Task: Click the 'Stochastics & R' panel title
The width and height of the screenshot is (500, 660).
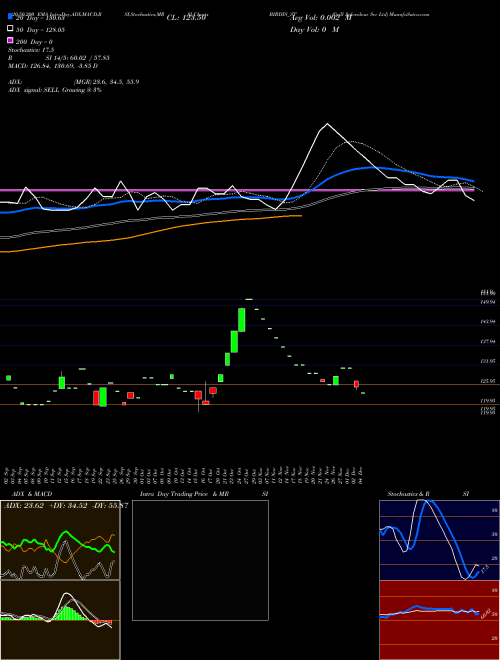Action: click(408, 494)
